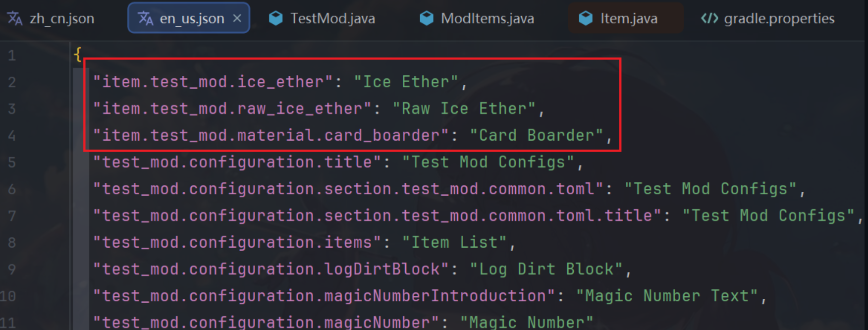Click the class icon on Item.java tab
This screenshot has width=868, height=330.
point(586,18)
